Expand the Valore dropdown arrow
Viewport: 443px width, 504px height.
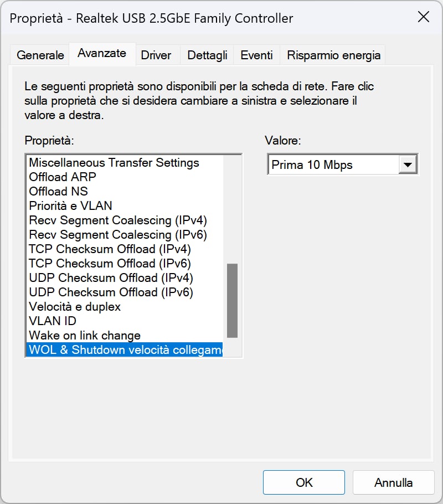[x=408, y=165]
